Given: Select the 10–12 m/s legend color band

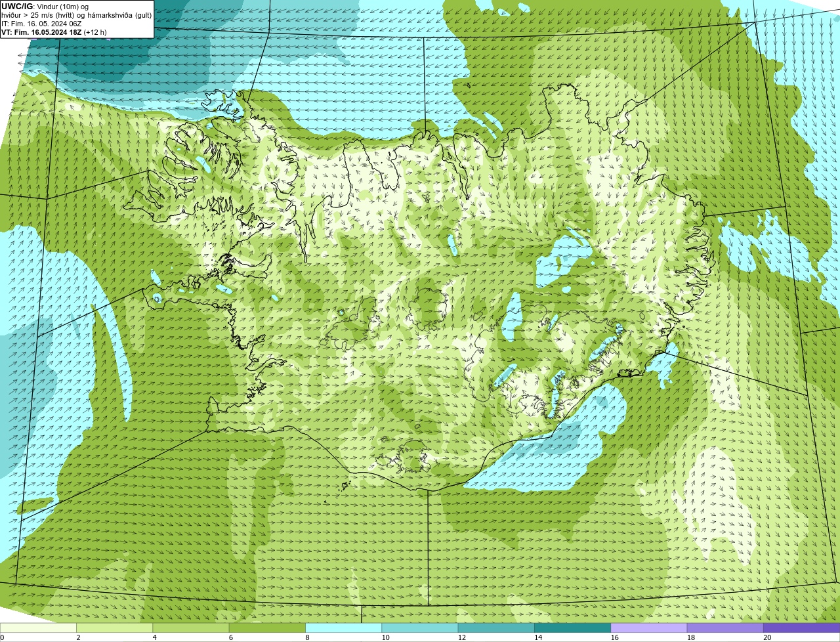Looking at the screenshot, I should [x=420, y=628].
